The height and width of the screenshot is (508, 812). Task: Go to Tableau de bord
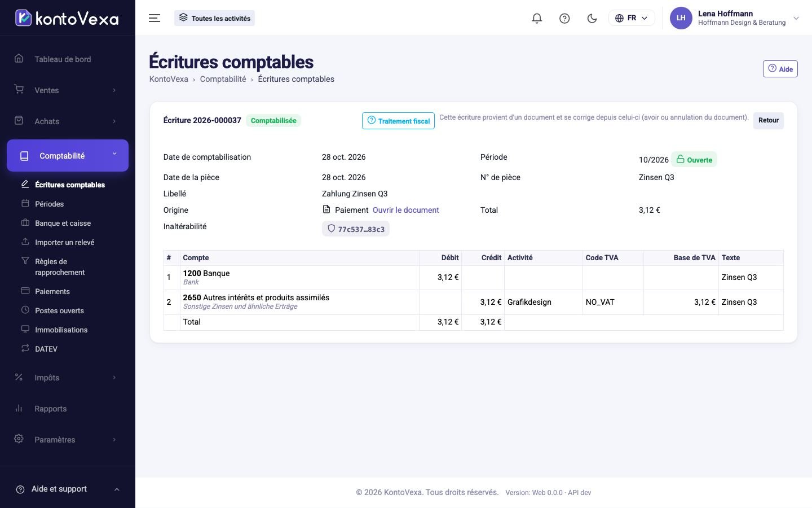tap(68, 59)
